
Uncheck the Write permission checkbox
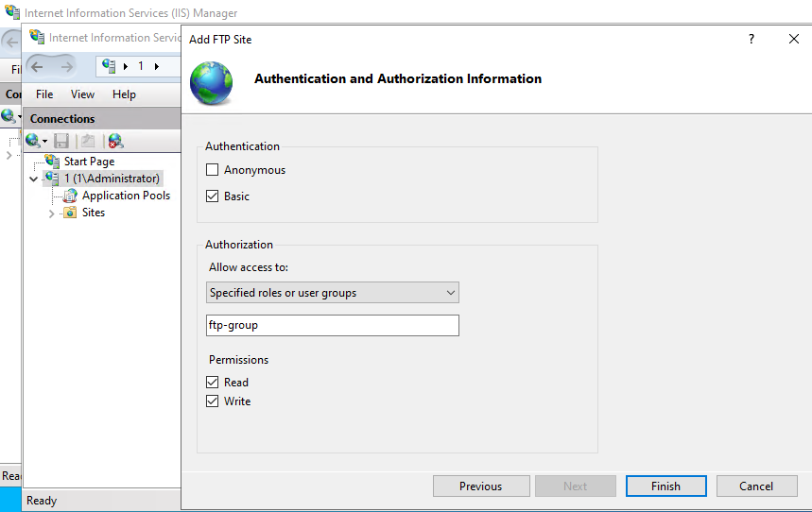click(x=212, y=401)
